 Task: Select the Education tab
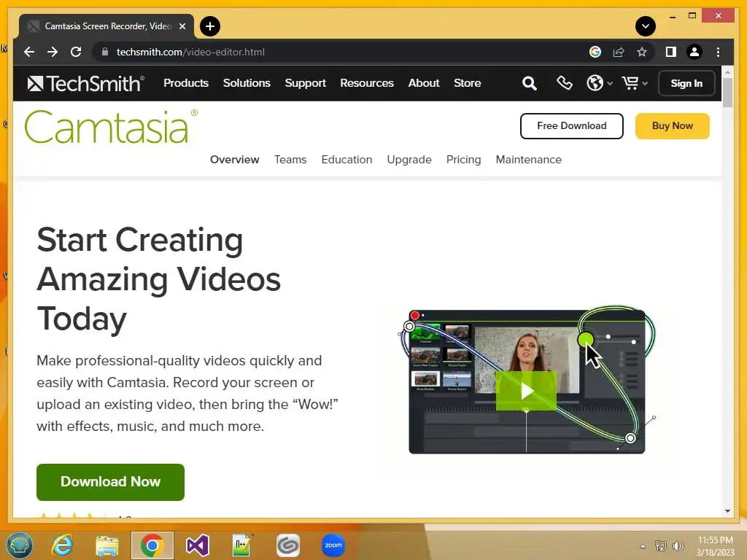coord(347,160)
